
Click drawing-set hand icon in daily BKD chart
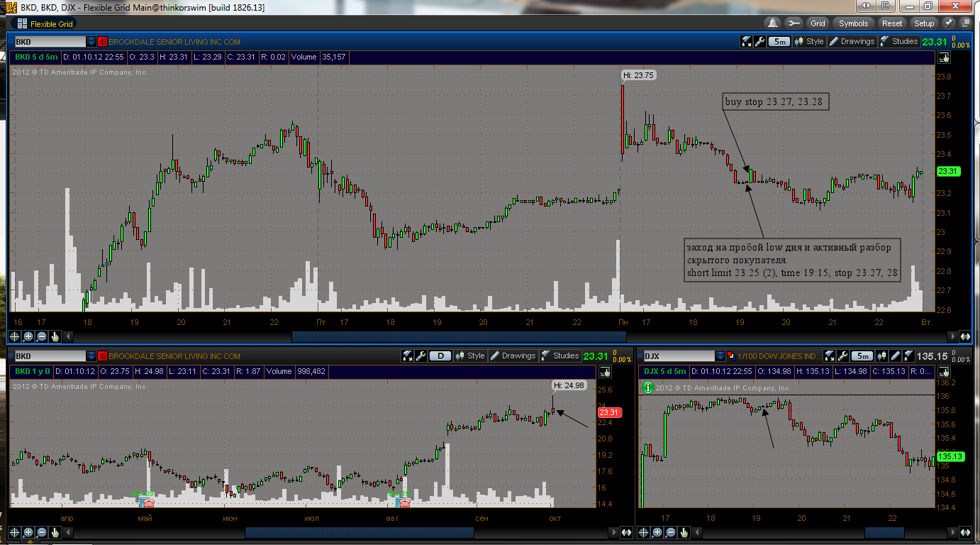pos(605,372)
